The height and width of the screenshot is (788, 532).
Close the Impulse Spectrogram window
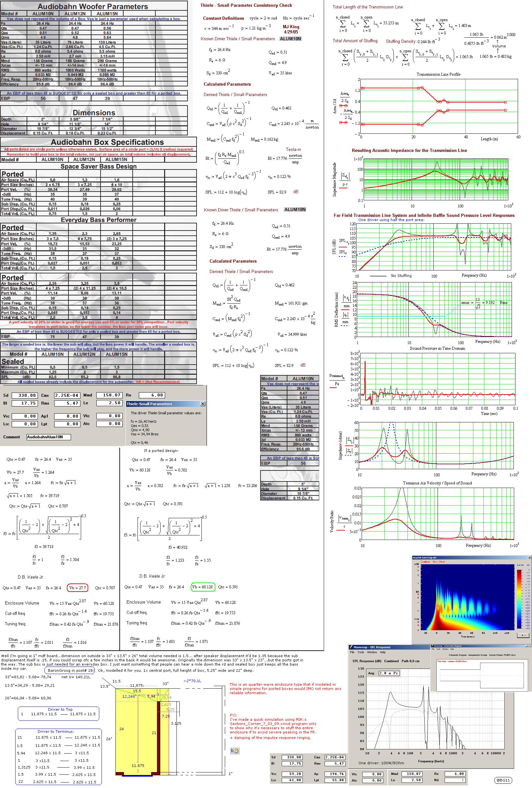coord(530,557)
